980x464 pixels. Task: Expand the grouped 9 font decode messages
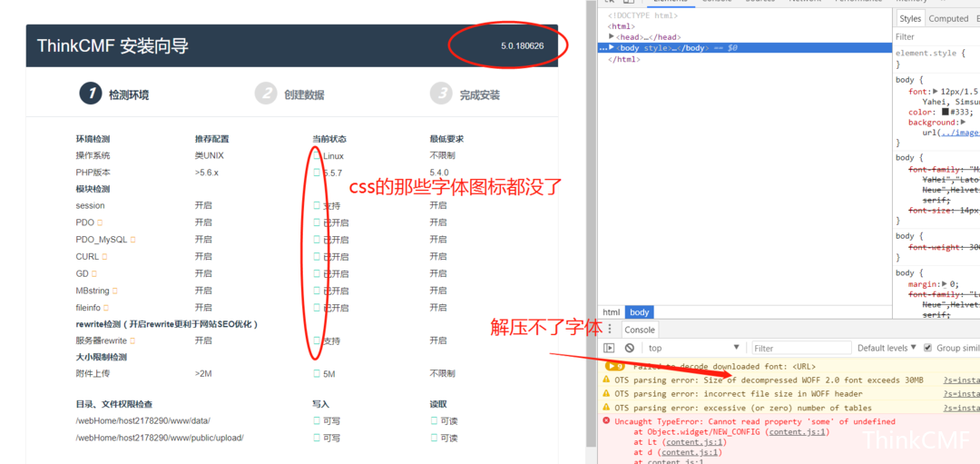615,367
